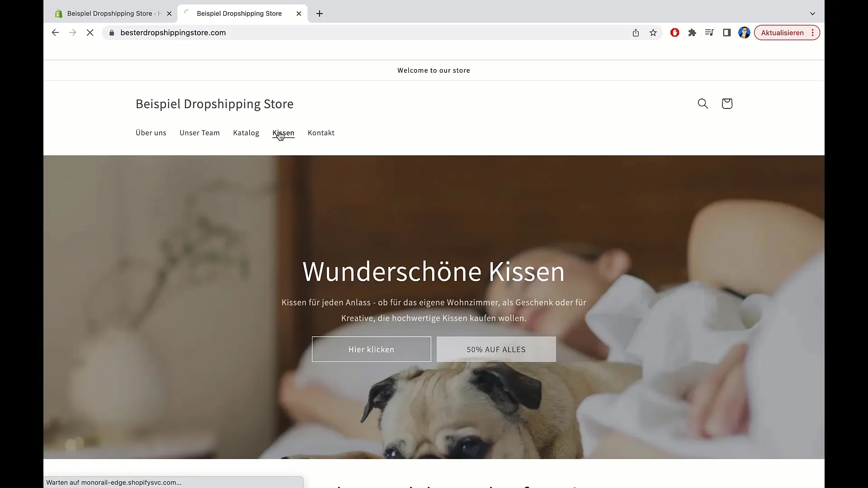868x488 pixels.
Task: Click the first browser tab
Action: tap(113, 13)
